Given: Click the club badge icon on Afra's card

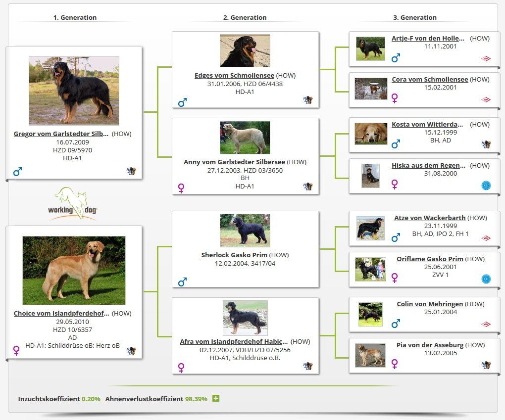Looking at the screenshot, I should 308,366.
